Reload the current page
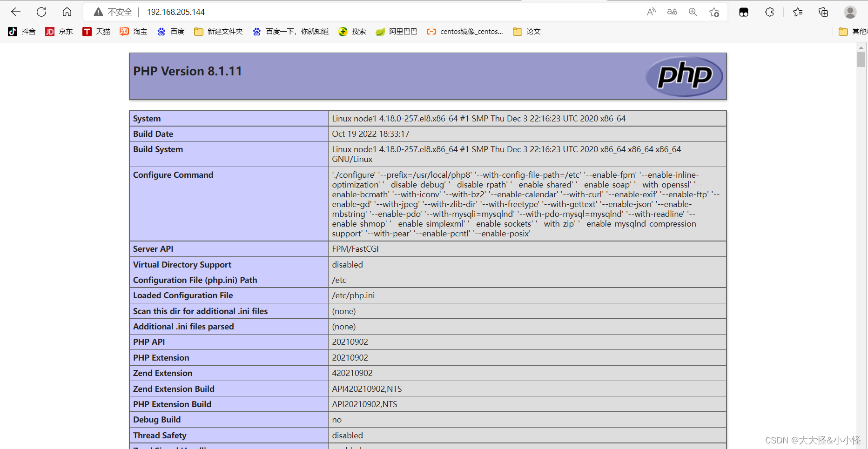The width and height of the screenshot is (868, 449). (41, 12)
